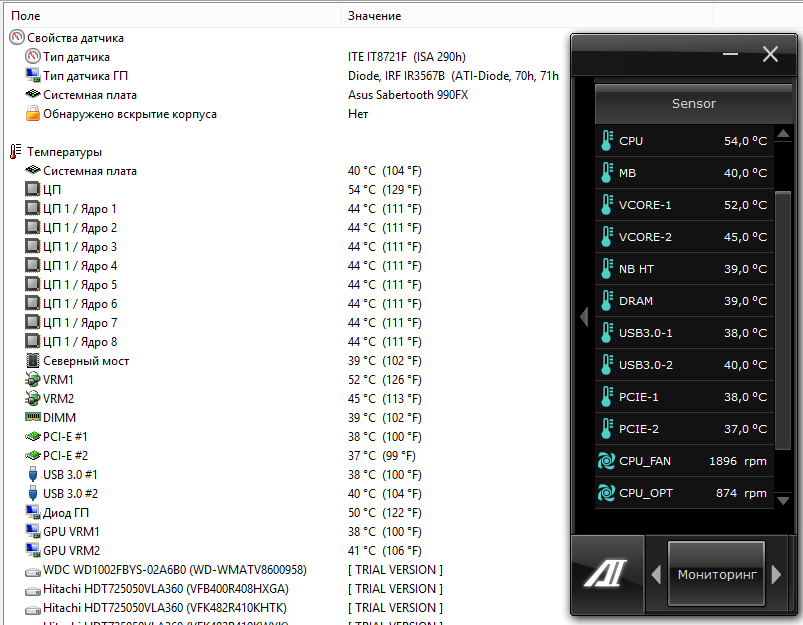
Task: Click the Поле column header
Action: pyautogui.click(x=173, y=16)
